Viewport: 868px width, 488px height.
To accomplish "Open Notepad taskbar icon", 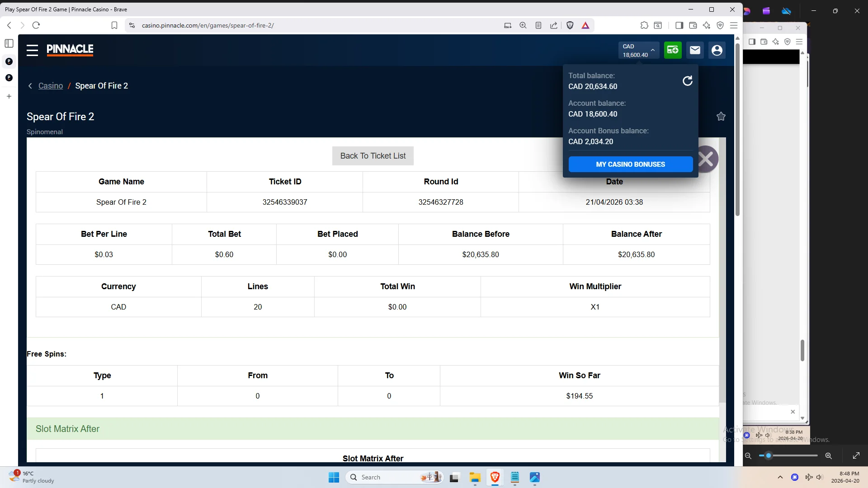I will click(515, 477).
